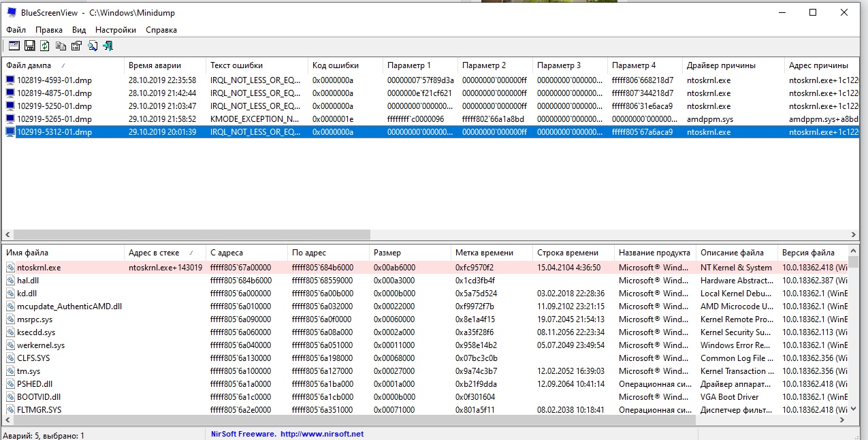Sort by the Описание файла column header
Image resolution: width=868 pixels, height=440 pixels.
[x=737, y=253]
